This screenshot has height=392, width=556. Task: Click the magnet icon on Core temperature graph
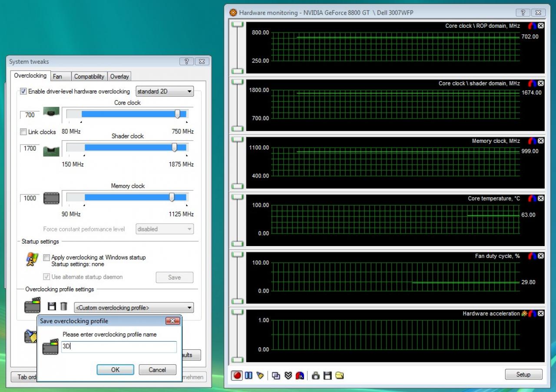pos(532,198)
